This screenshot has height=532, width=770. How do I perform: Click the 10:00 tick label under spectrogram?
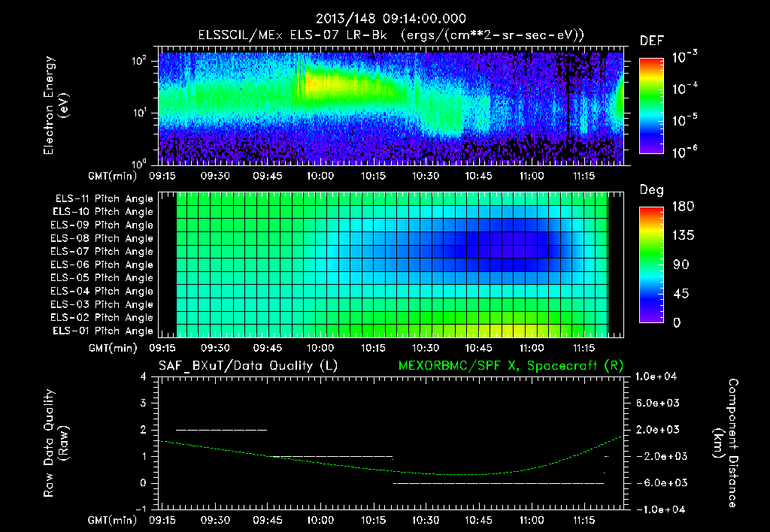[320, 176]
